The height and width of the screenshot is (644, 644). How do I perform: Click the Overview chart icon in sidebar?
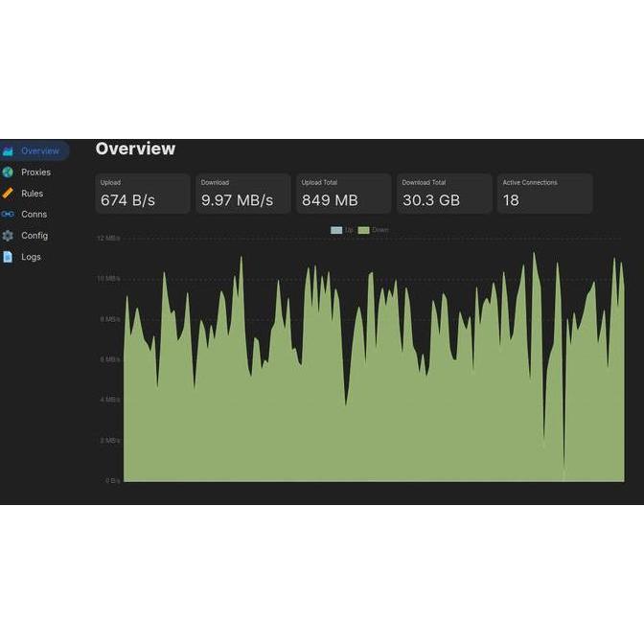[x=8, y=151]
